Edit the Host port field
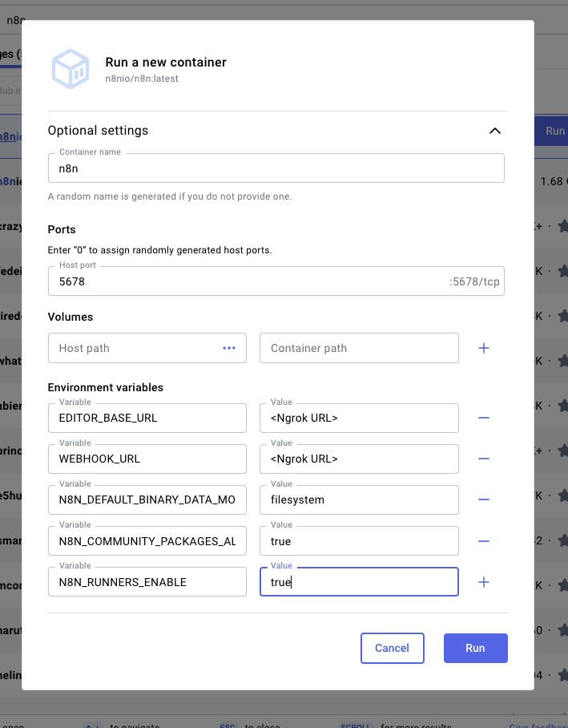This screenshot has height=728, width=568. [276, 281]
